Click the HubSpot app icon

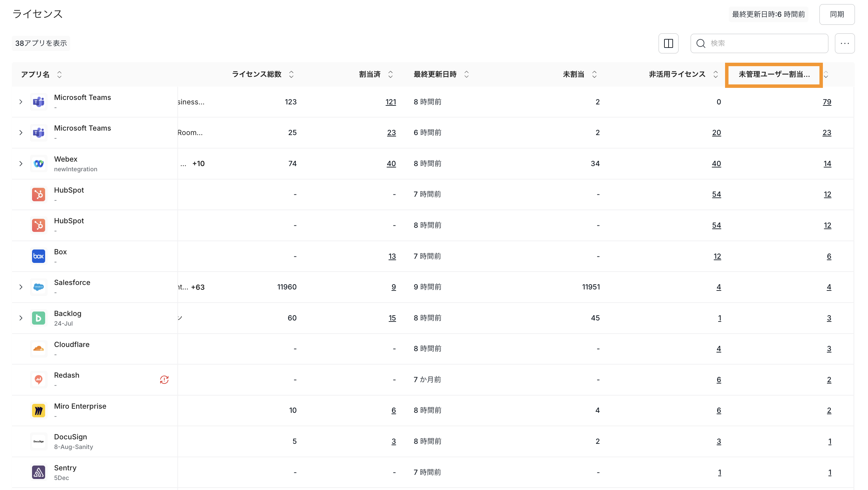38,194
